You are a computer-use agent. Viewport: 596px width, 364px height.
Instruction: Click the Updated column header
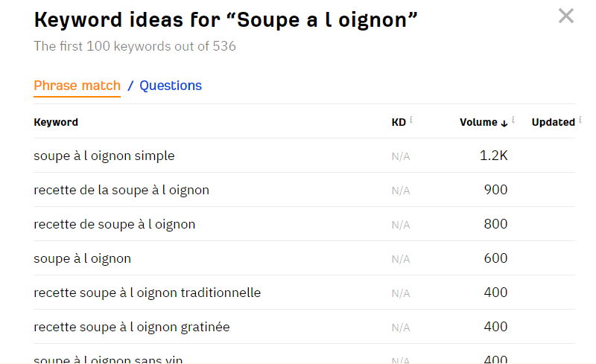pyautogui.click(x=553, y=122)
